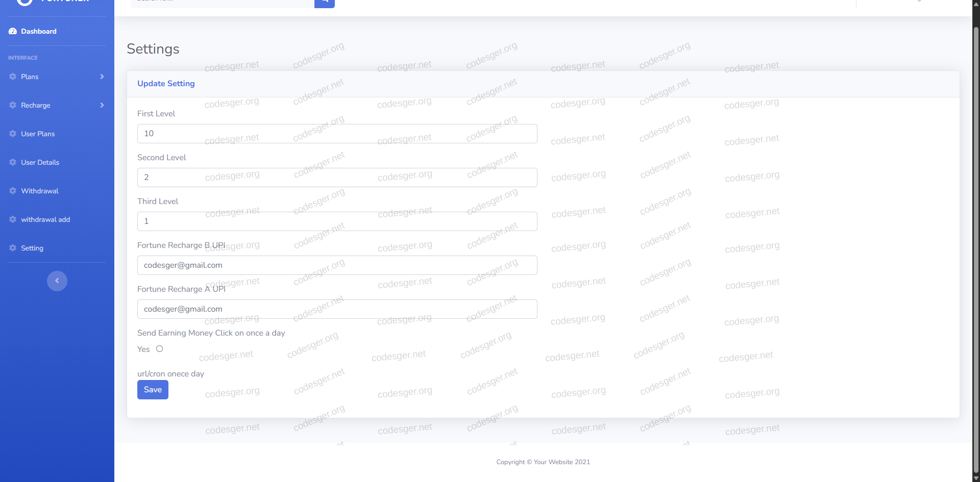Open the User Details menu item
The height and width of the screenshot is (482, 980).
coord(40,162)
